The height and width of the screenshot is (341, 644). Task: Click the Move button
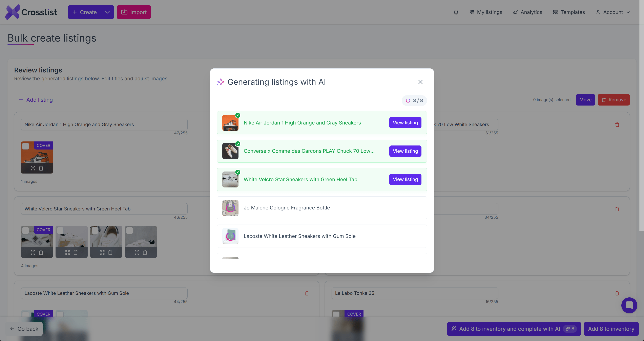click(x=585, y=100)
